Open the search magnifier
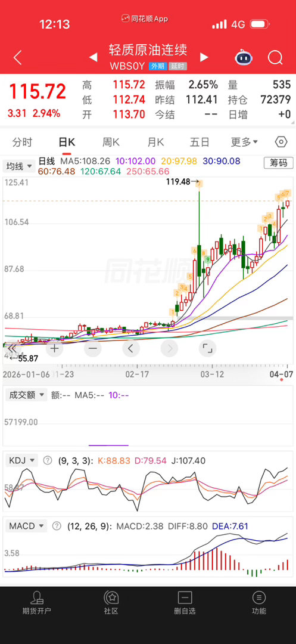The width and height of the screenshot is (296, 644). [x=275, y=57]
